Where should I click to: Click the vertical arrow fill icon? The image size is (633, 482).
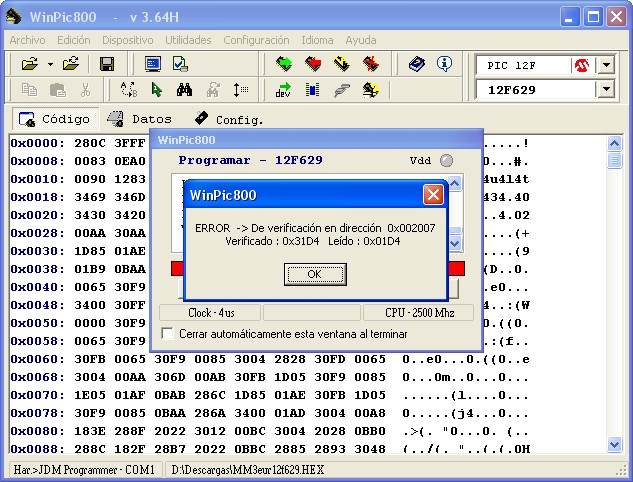pyautogui.click(x=241, y=90)
